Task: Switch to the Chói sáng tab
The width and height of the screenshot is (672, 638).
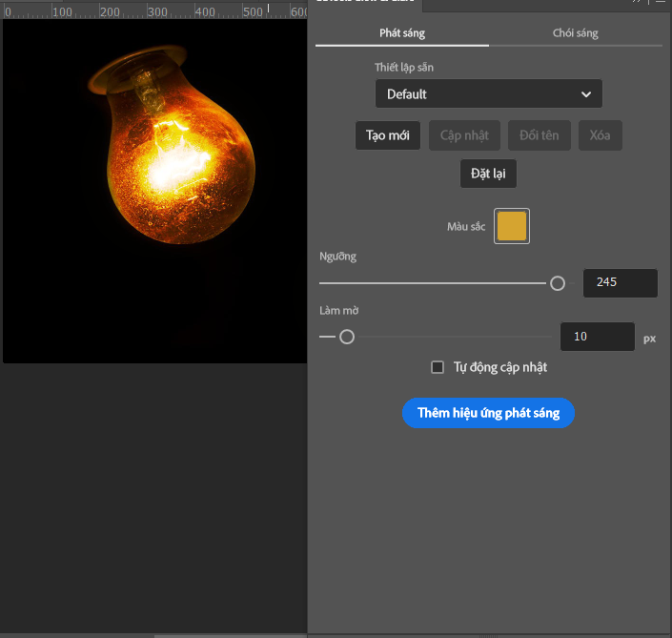Action: [x=576, y=33]
